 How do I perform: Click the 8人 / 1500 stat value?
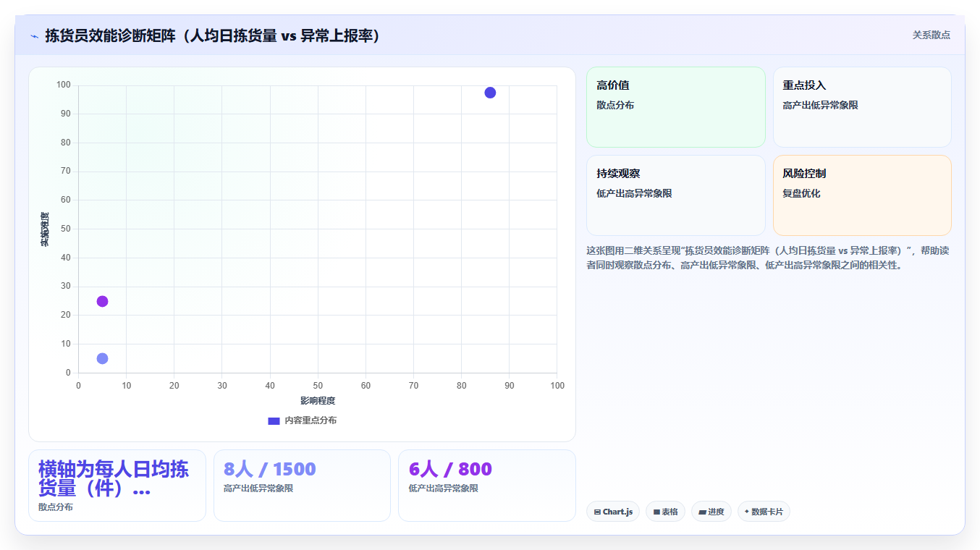(x=270, y=469)
